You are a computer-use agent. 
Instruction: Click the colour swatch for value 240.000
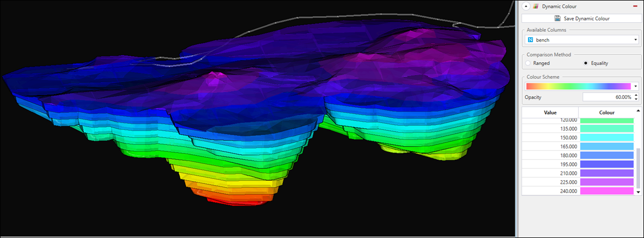[x=606, y=191]
